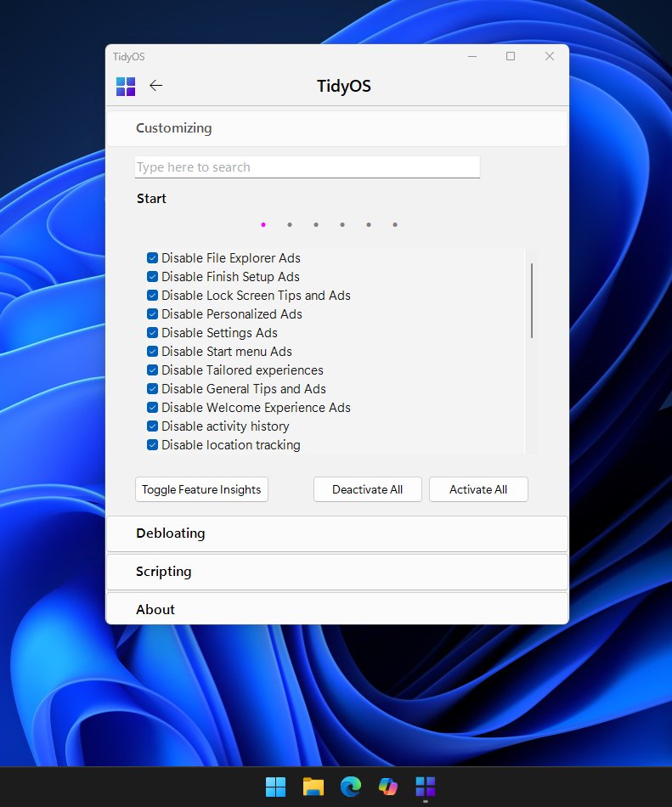Maximize the TidyOS window
Viewport: 672px width, 807px height.
pos(511,56)
